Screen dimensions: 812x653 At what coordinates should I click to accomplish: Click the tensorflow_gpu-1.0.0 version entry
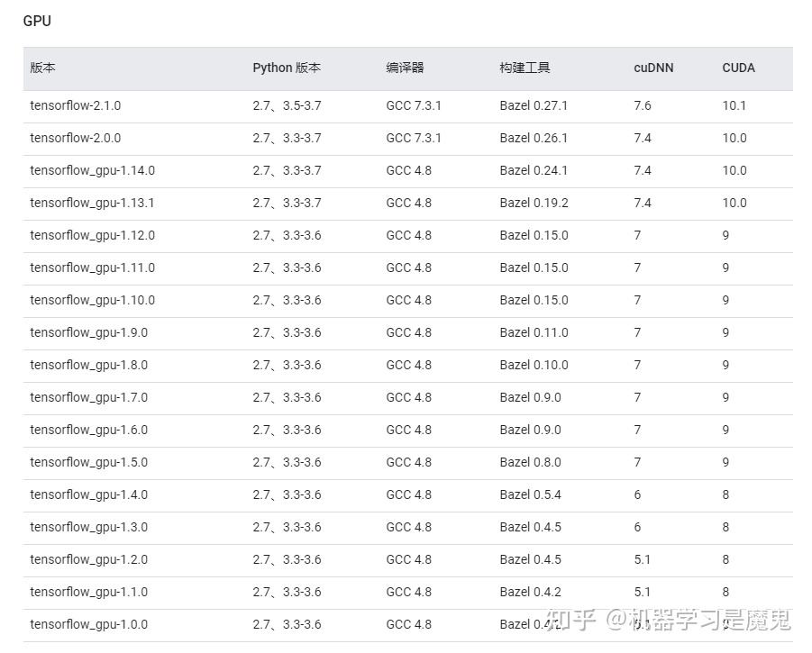[x=80, y=624]
